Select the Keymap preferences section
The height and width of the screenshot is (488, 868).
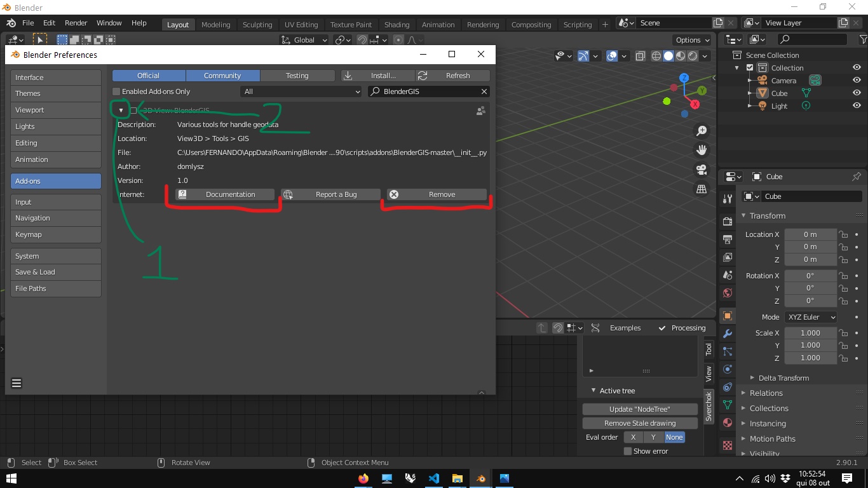(x=56, y=234)
